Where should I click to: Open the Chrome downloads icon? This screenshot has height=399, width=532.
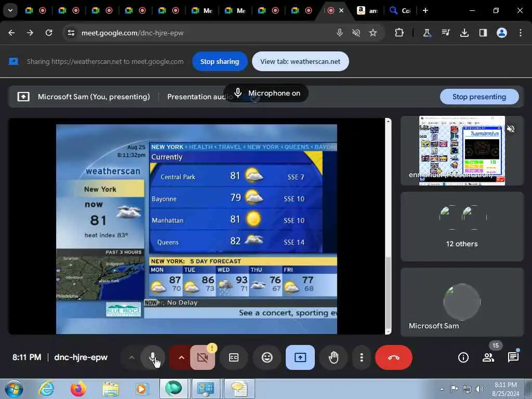click(x=464, y=33)
